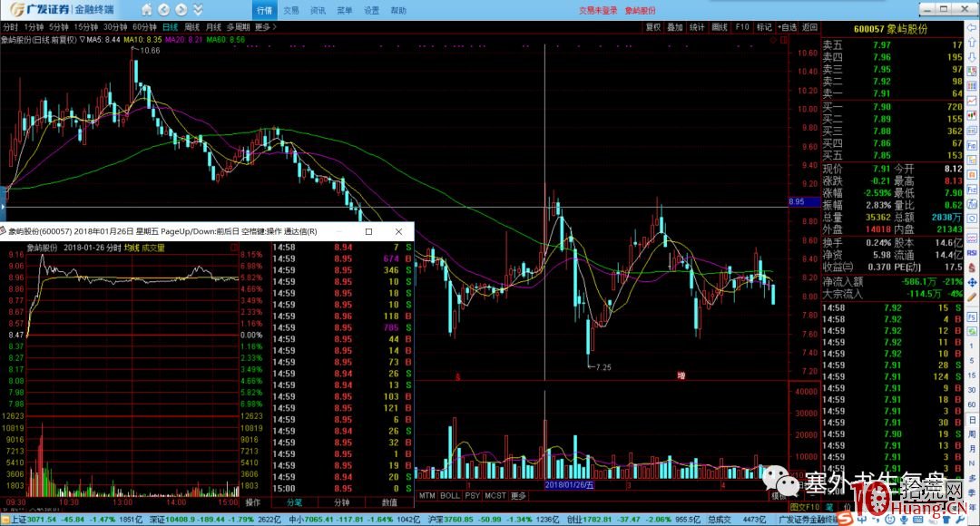Click the diamond icon above the price axis

tap(773, 40)
